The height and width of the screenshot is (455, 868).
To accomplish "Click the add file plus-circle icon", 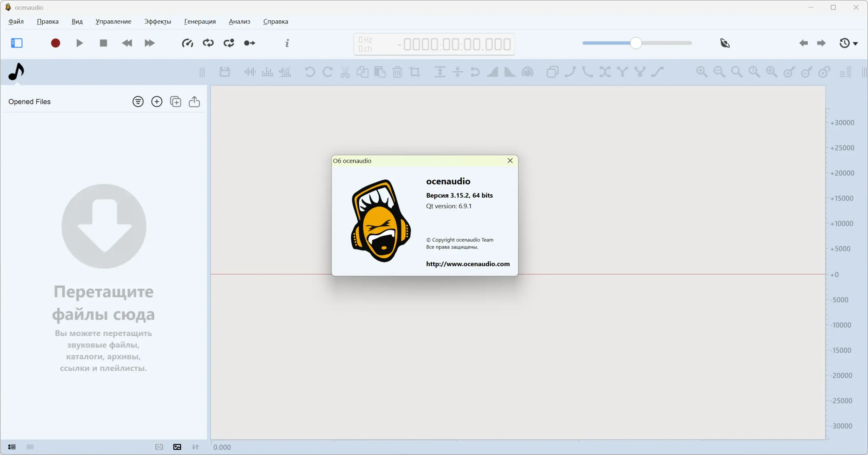I will (x=157, y=102).
